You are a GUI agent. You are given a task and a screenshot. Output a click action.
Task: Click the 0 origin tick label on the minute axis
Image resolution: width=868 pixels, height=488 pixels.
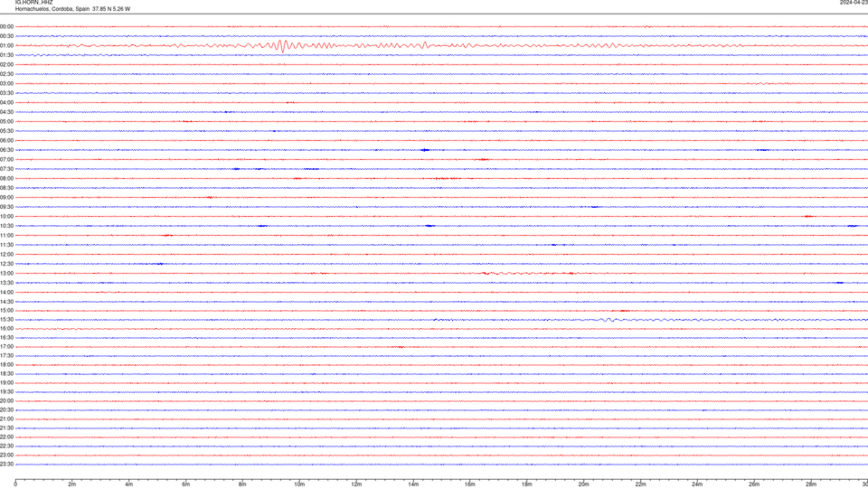tap(15, 484)
